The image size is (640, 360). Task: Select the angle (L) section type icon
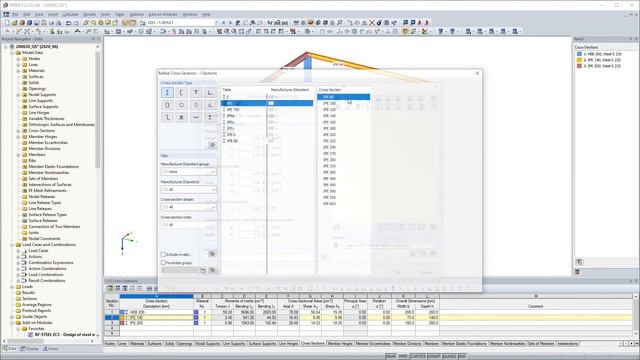(x=210, y=93)
